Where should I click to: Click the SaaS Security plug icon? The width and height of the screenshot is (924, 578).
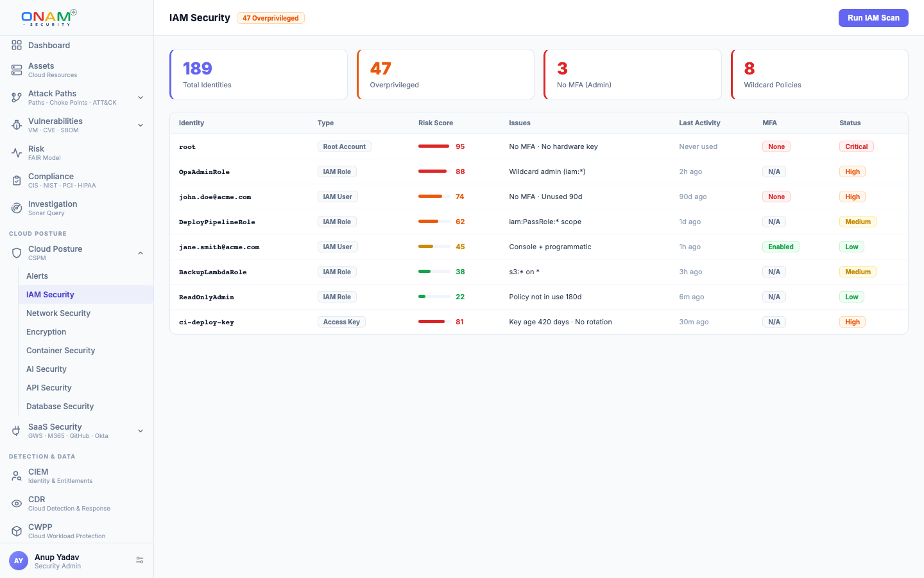[x=17, y=431]
